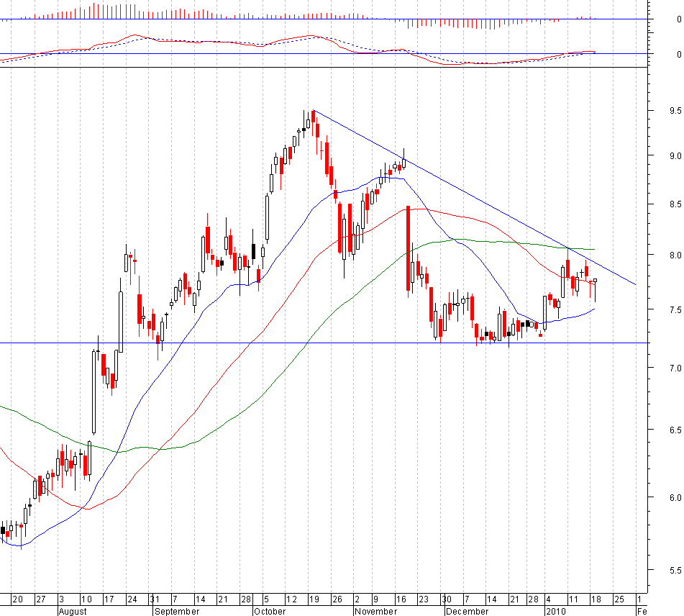Click the date label 3
Viewport: 684px width, 616px height.
(x=62, y=599)
